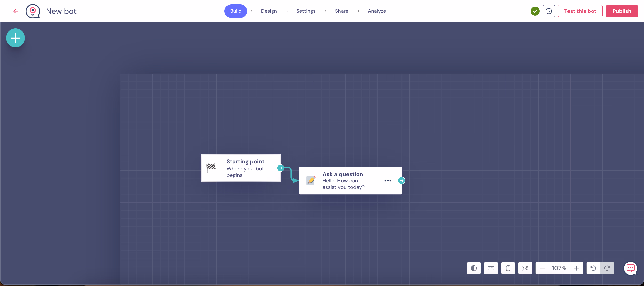The width and height of the screenshot is (644, 286).
Task: Open the support chat bubble
Action: point(630,268)
